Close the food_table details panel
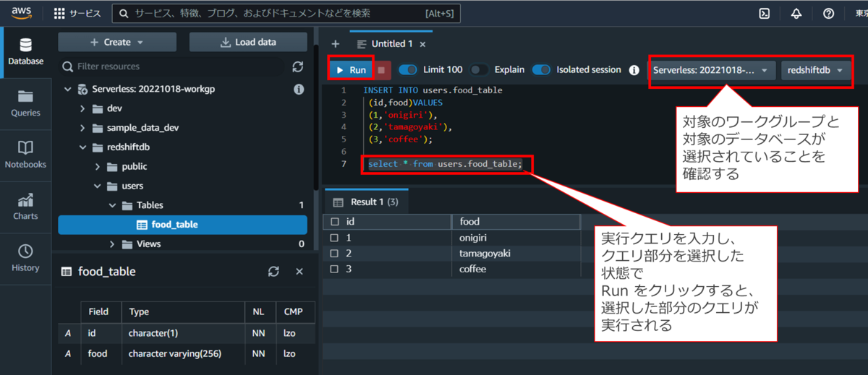The image size is (868, 375). click(x=299, y=272)
